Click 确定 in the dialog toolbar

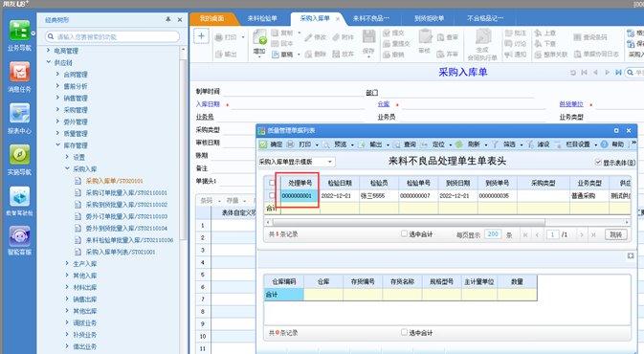(271, 144)
